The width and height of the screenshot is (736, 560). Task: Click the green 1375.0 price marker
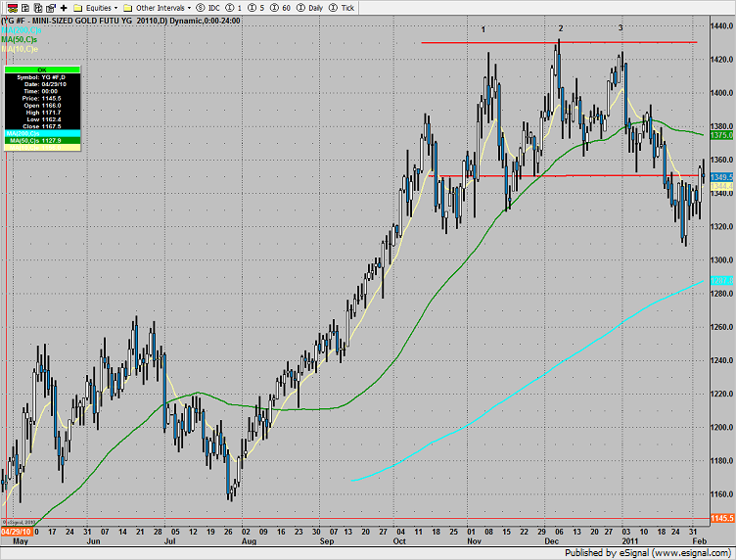721,135
